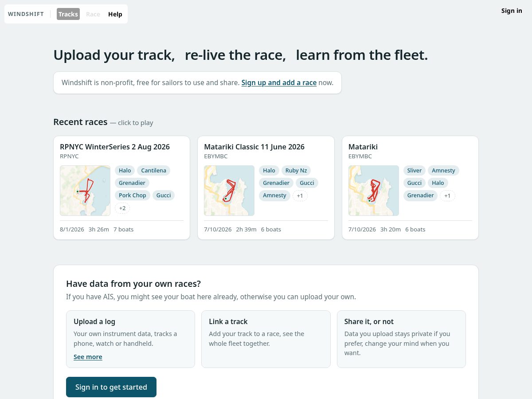Click the WINDSHIFT logo

click(x=26, y=14)
